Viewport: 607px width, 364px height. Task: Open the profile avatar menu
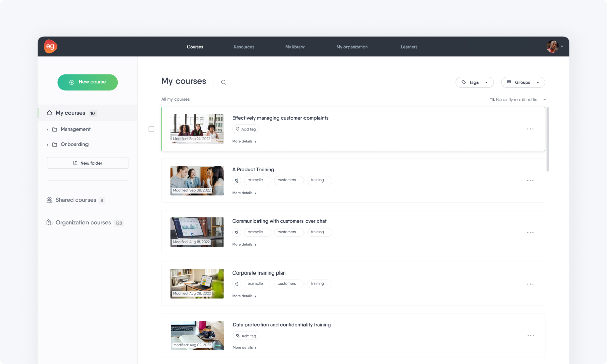553,47
